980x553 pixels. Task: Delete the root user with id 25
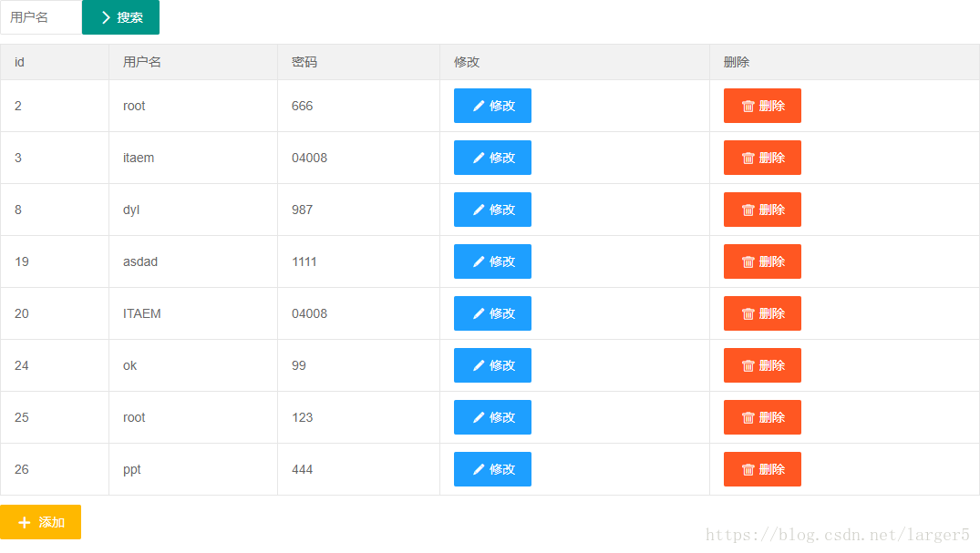(762, 416)
